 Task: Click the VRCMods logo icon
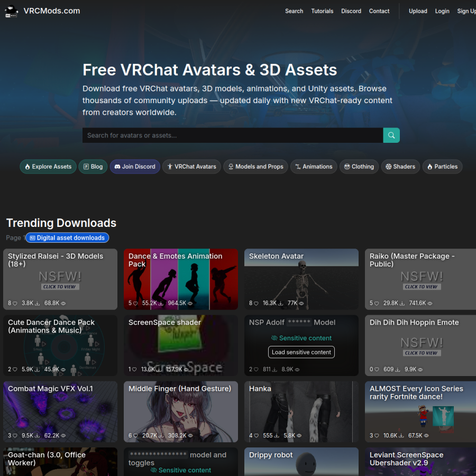click(x=11, y=11)
